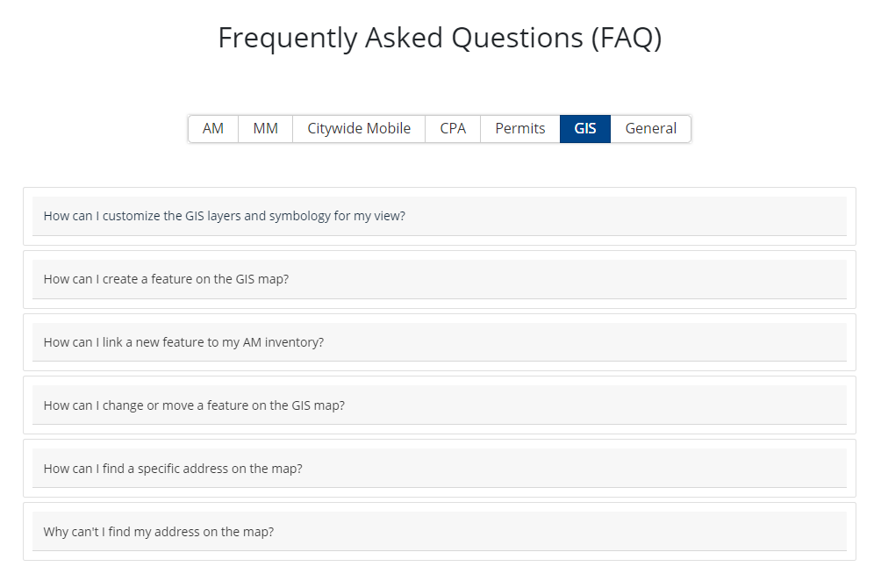The image size is (881, 588).
Task: Open the link new feature to AM inventory question
Action: 184,342
